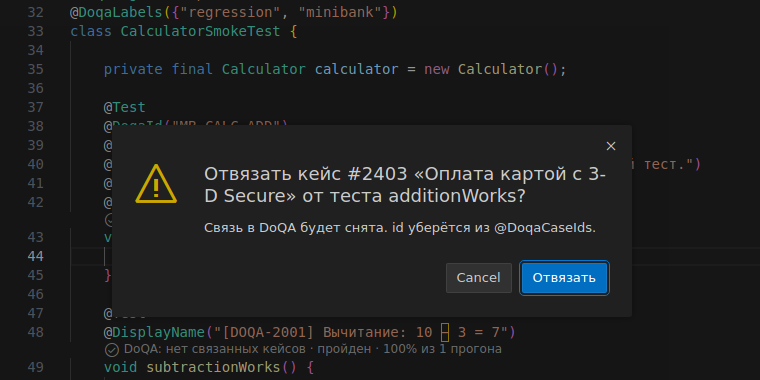The height and width of the screenshot is (380, 760).
Task: Click the class name CalculatorSmokeTest
Action: pyautogui.click(x=200, y=32)
